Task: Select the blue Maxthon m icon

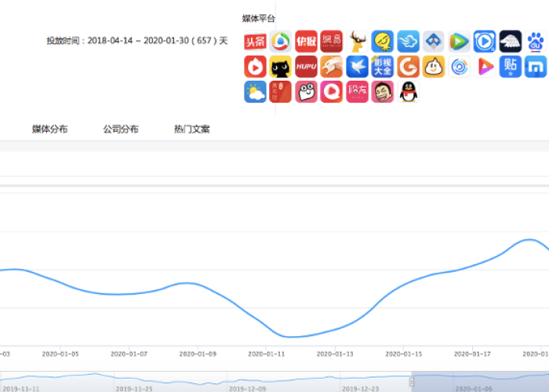Action: (536, 67)
